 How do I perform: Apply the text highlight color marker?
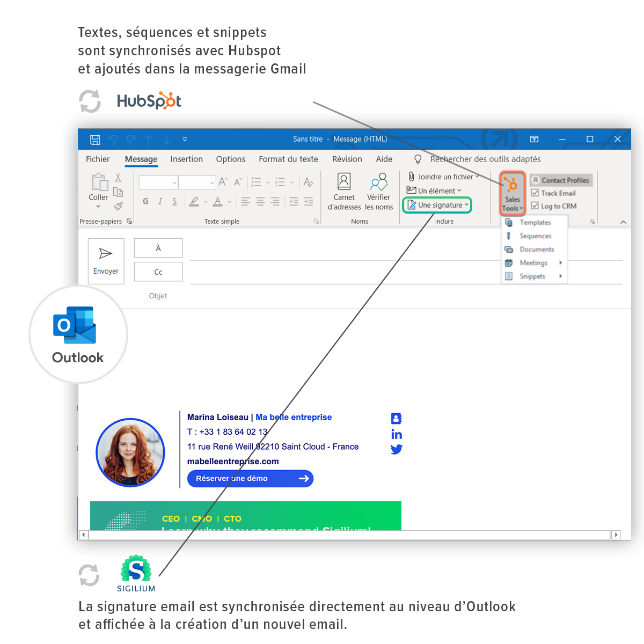pyautogui.click(x=194, y=201)
